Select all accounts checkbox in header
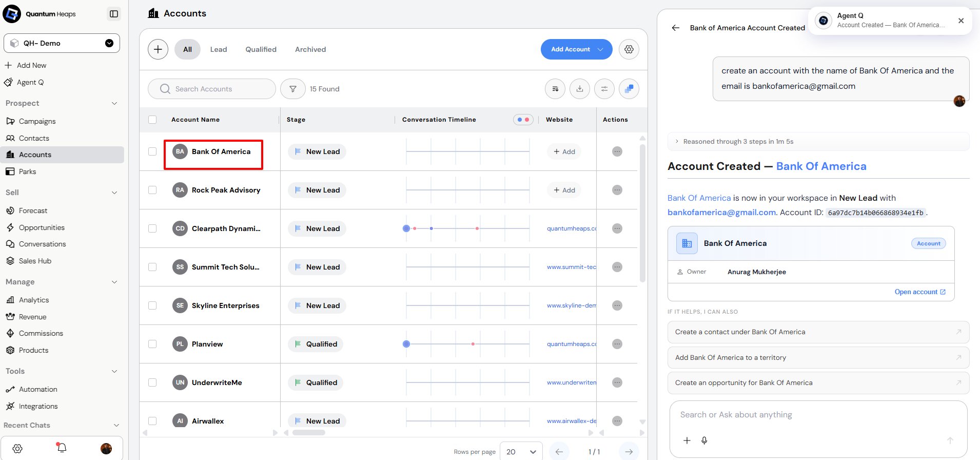This screenshot has width=980, height=460. click(152, 120)
